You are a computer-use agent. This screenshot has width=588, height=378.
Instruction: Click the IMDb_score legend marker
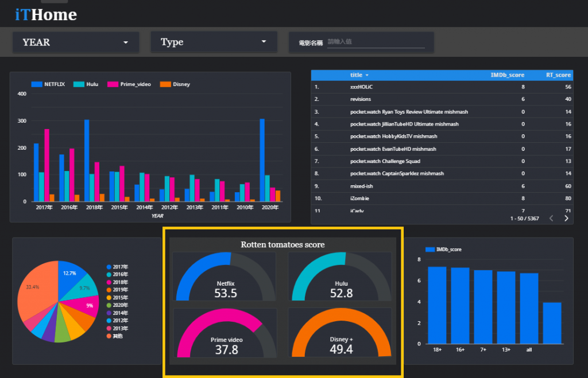click(x=430, y=250)
